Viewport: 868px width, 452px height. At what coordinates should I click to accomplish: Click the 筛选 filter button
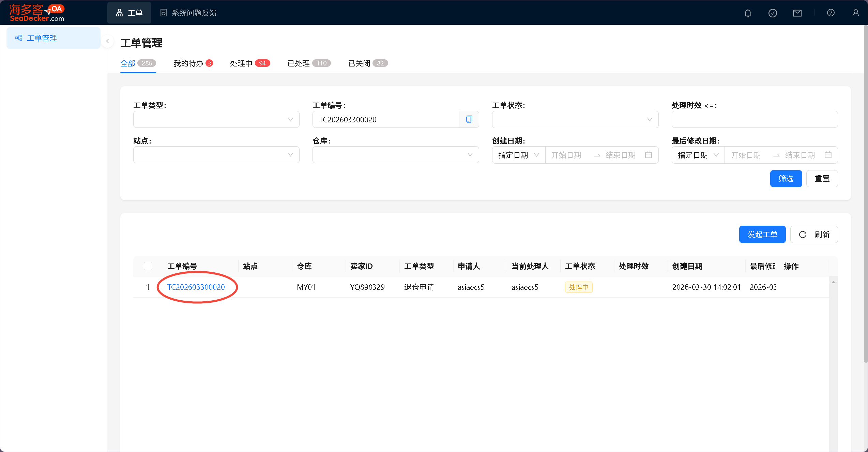(786, 179)
